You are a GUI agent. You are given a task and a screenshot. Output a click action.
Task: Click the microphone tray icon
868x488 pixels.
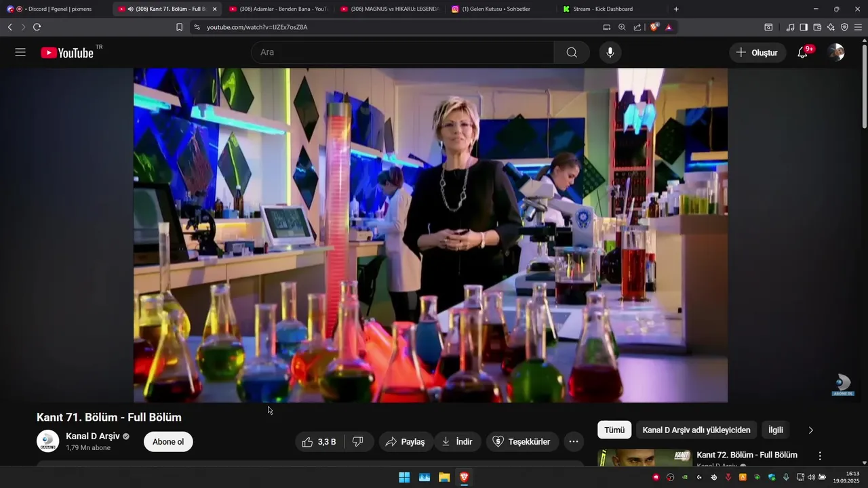(x=786, y=477)
